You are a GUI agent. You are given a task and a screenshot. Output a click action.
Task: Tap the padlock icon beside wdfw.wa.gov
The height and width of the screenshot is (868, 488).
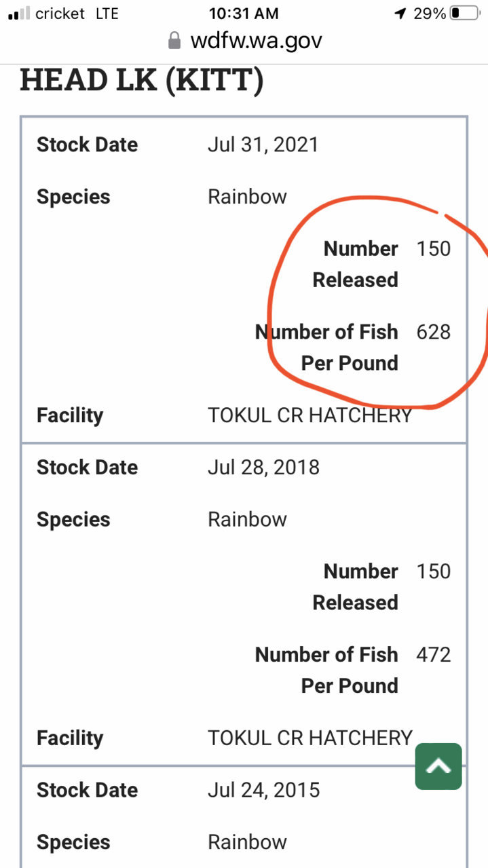[x=174, y=41]
